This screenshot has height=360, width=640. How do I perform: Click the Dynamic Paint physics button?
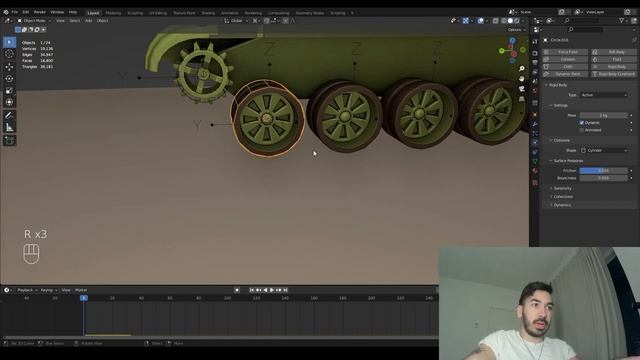[x=565, y=74]
